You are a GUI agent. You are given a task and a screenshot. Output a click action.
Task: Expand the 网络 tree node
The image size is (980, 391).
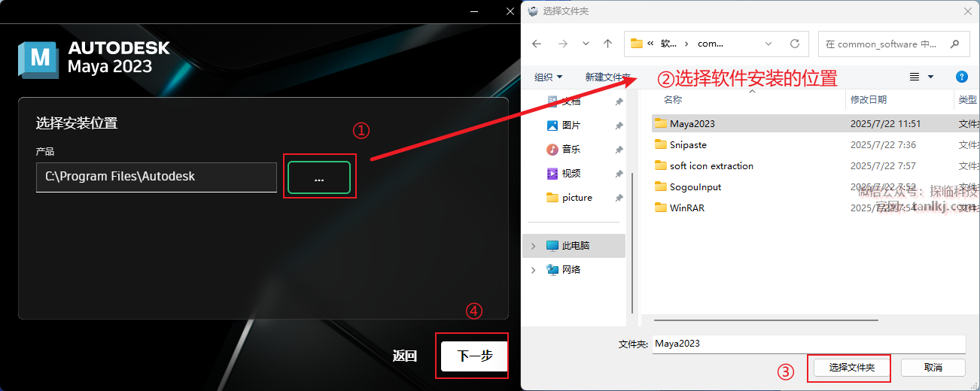point(533,269)
